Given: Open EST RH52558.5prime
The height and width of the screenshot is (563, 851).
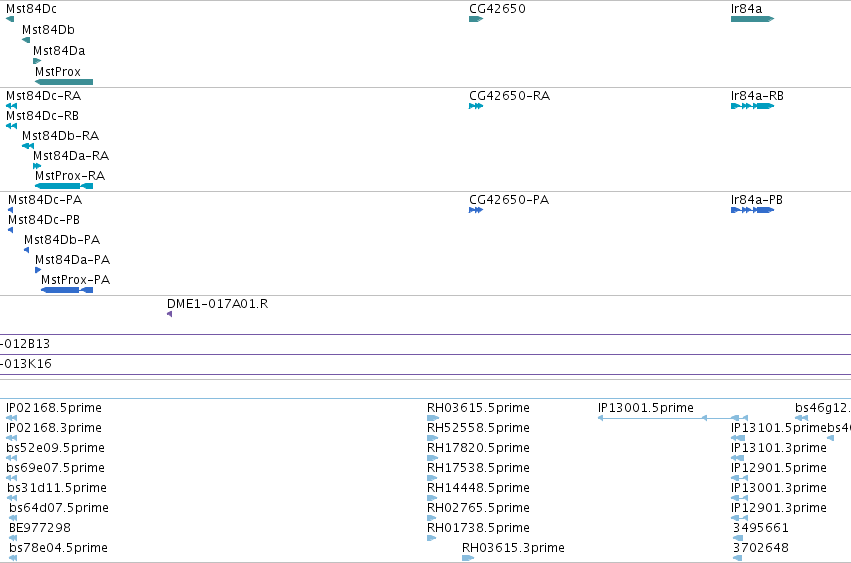Looking at the screenshot, I should pos(479,428).
